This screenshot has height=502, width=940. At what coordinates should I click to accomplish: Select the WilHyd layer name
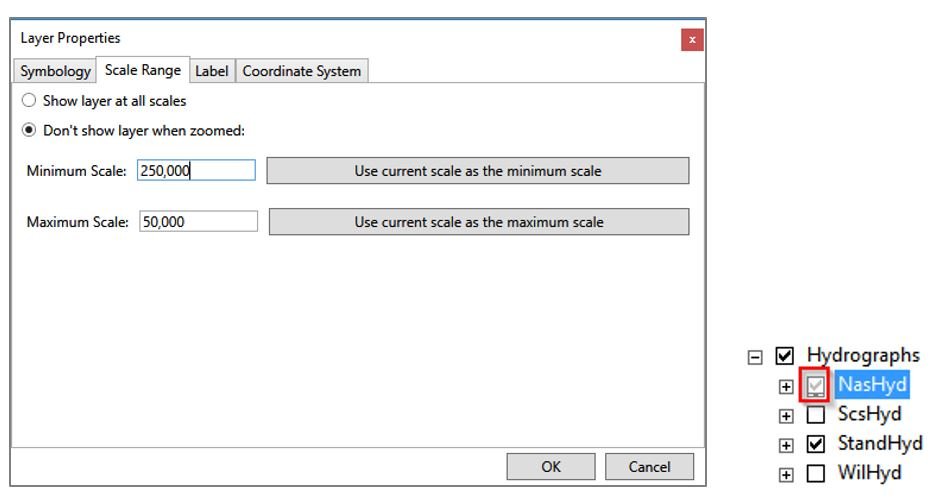[868, 473]
